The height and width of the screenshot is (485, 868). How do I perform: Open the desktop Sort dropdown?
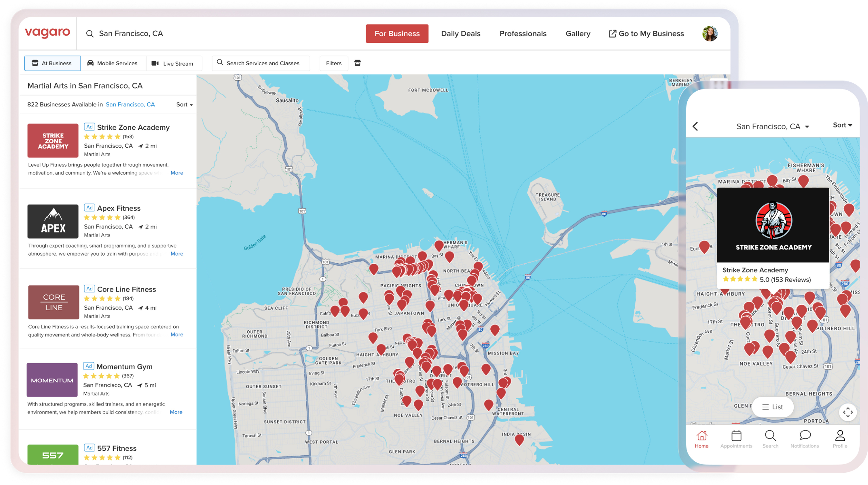click(184, 105)
